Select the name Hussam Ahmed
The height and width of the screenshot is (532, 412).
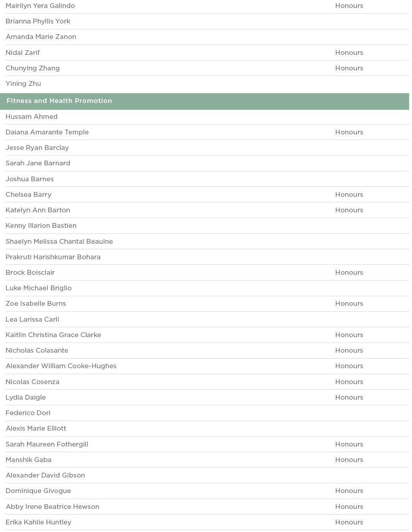pyautogui.click(x=31, y=116)
